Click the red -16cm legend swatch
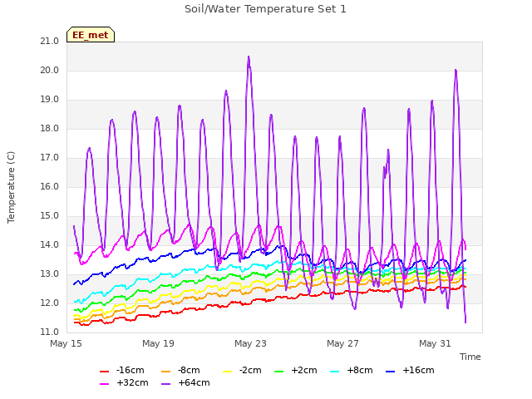The image size is (532, 399). click(x=104, y=372)
